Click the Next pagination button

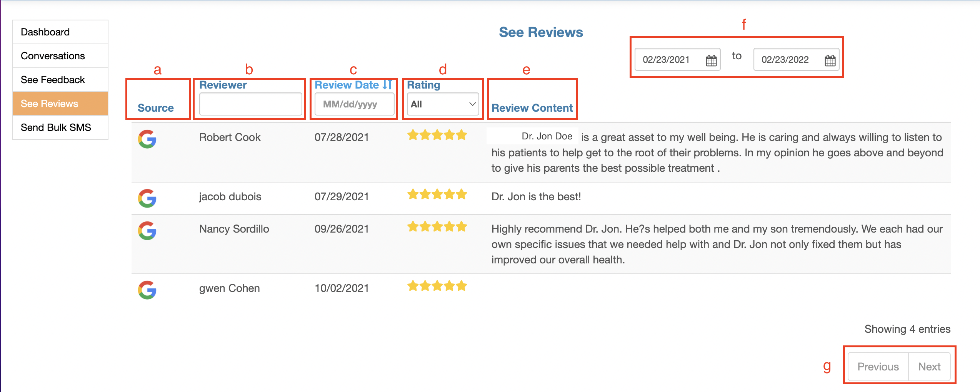coord(929,367)
